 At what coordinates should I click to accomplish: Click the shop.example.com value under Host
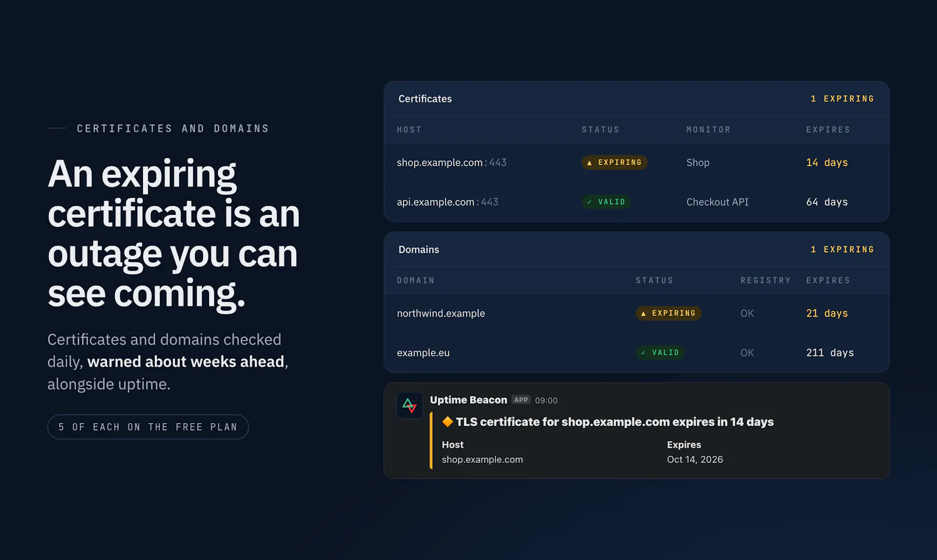(483, 460)
